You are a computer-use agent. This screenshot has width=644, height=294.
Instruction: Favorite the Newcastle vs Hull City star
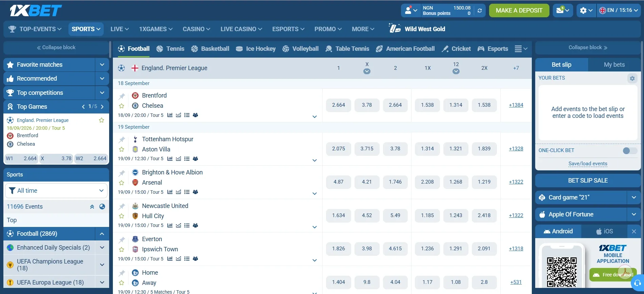coord(122,216)
